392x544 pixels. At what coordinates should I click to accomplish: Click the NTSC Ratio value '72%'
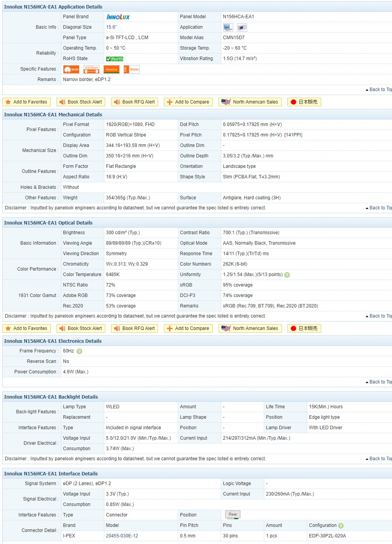pyautogui.click(x=110, y=285)
